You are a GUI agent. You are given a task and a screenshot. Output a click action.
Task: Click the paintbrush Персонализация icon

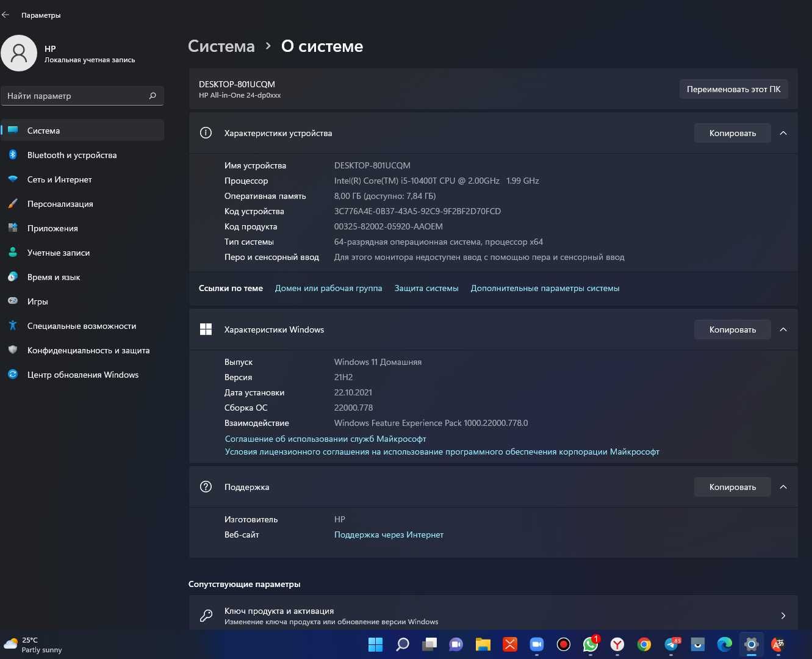[13, 204]
